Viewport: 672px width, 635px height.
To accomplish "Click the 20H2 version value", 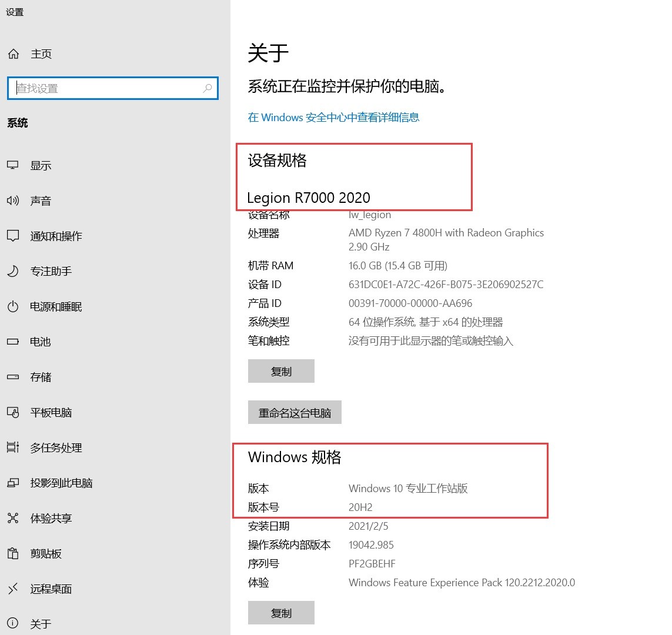I will (360, 507).
